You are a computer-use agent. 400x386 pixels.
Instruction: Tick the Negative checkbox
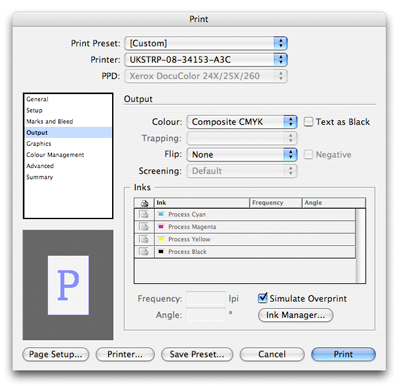coord(308,154)
